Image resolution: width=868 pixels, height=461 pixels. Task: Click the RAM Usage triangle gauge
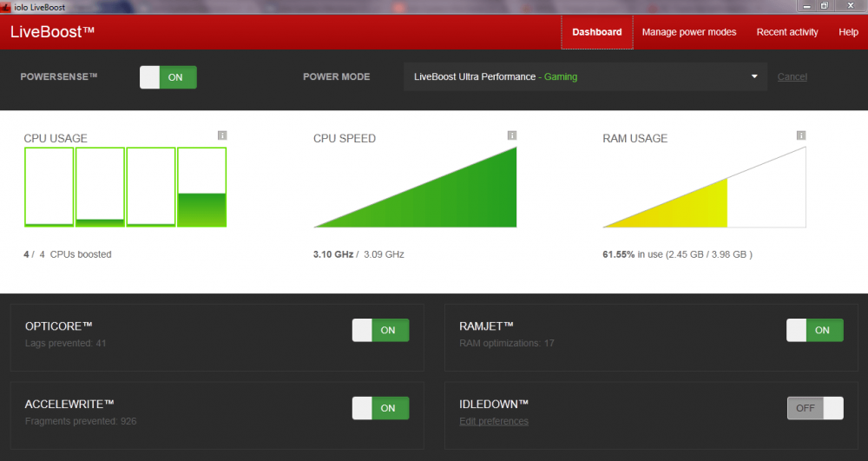click(x=704, y=187)
